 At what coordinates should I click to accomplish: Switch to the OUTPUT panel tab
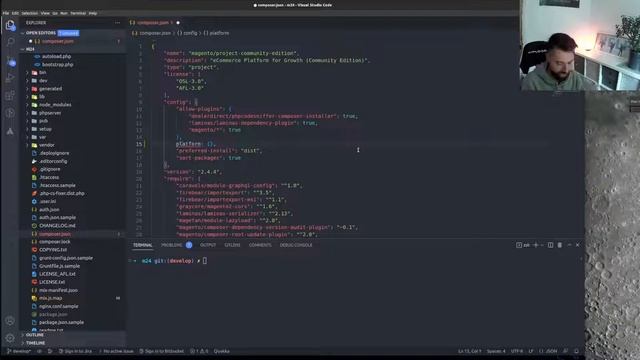(208, 245)
